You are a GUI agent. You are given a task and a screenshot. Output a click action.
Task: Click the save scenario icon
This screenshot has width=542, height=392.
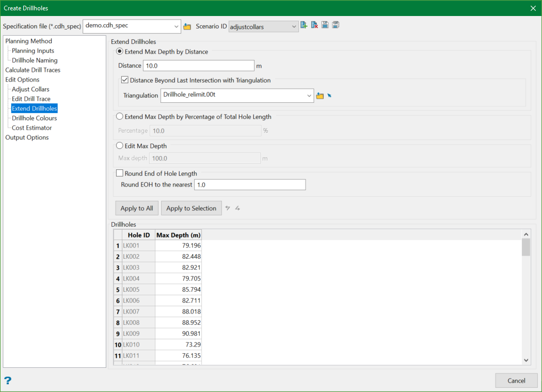click(x=325, y=25)
